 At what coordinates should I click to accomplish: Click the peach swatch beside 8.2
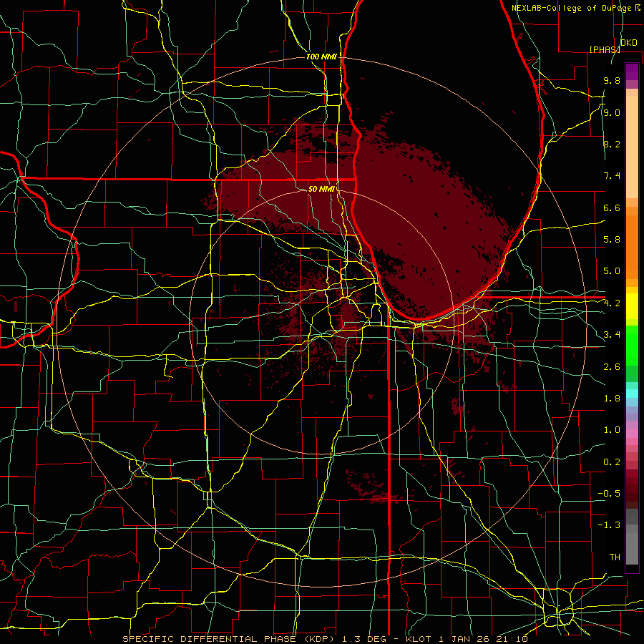point(632,147)
